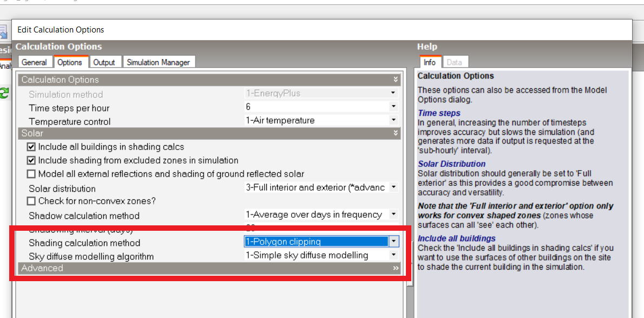
Task: Tick Check for non-convex zones checkbox
Action: pos(31,202)
